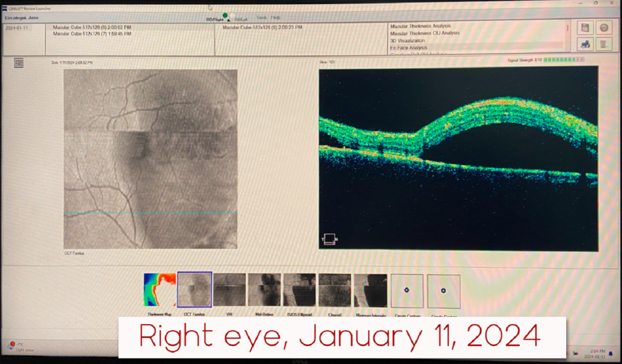Image resolution: width=622 pixels, height=364 pixels.
Task: Open the Choroid thumbnail
Action: coord(335,290)
